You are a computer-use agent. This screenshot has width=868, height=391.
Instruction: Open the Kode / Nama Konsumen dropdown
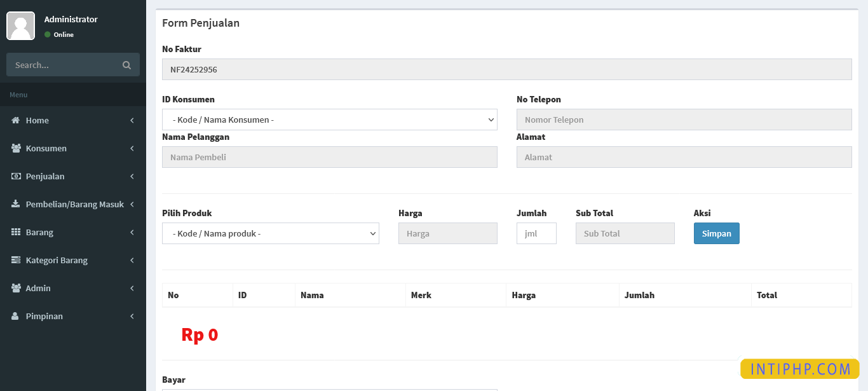[x=329, y=120]
